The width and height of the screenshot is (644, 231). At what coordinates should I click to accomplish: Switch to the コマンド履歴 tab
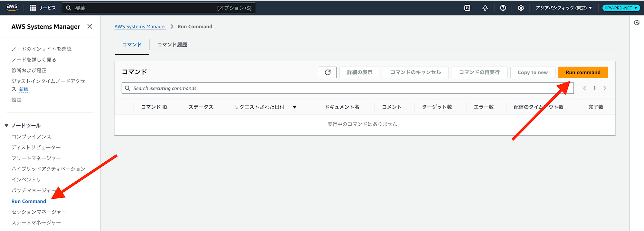pyautogui.click(x=172, y=44)
